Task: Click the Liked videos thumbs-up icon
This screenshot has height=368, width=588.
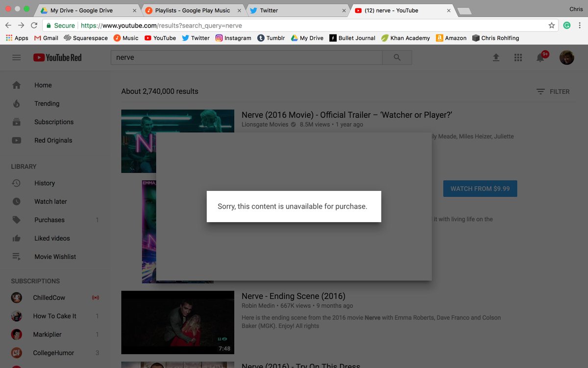Action: (17, 238)
